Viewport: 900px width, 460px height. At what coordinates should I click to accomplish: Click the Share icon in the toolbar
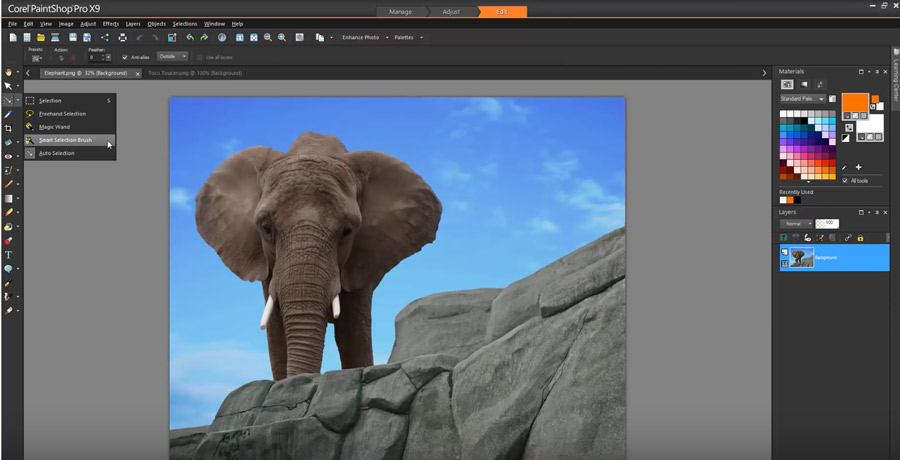(104, 37)
